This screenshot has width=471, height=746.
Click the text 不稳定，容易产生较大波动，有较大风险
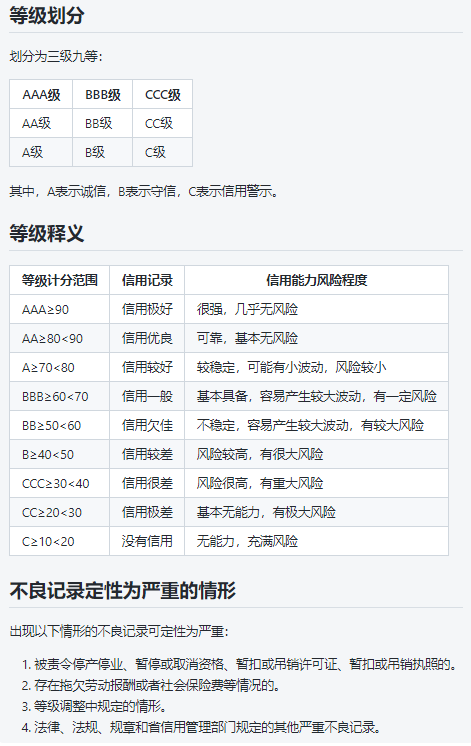[x=310, y=425]
